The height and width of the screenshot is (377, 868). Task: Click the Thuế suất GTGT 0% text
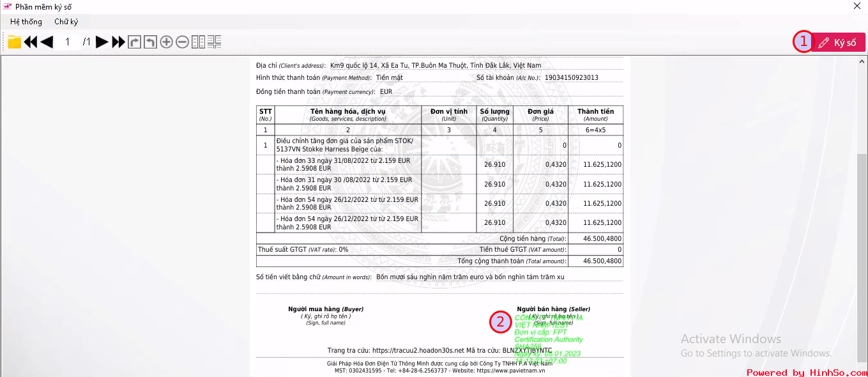pyautogui.click(x=303, y=250)
